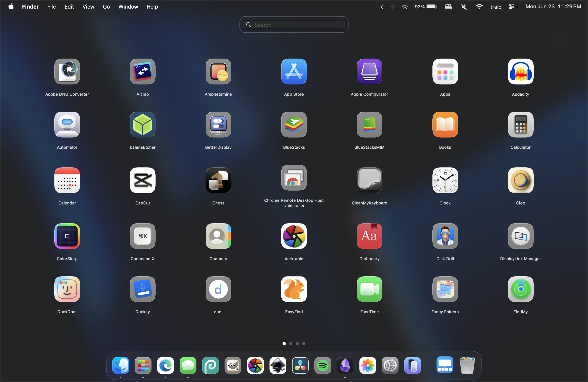Viewport: 588px width, 382px height.
Task: Open Control Center from menu bar
Action: (x=511, y=7)
